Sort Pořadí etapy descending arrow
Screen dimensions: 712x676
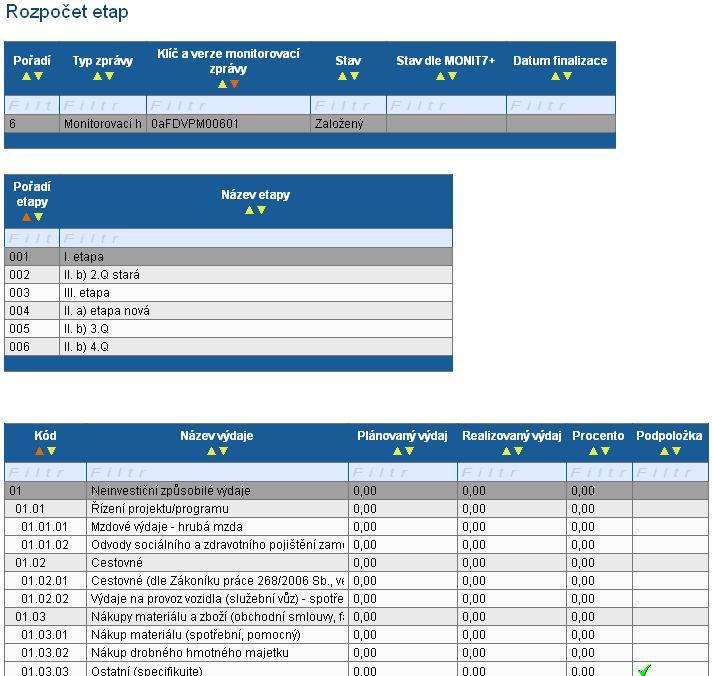39,217
